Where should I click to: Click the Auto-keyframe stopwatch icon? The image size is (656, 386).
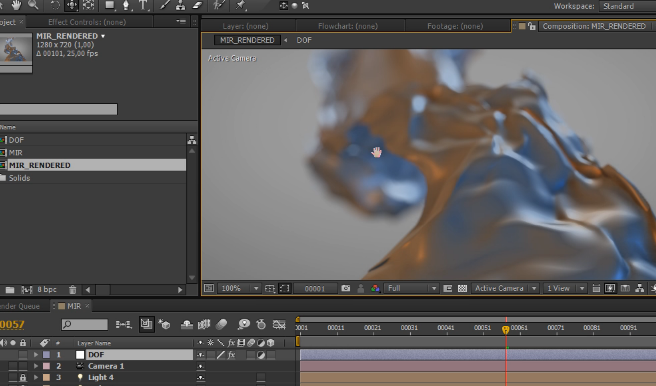tap(261, 324)
